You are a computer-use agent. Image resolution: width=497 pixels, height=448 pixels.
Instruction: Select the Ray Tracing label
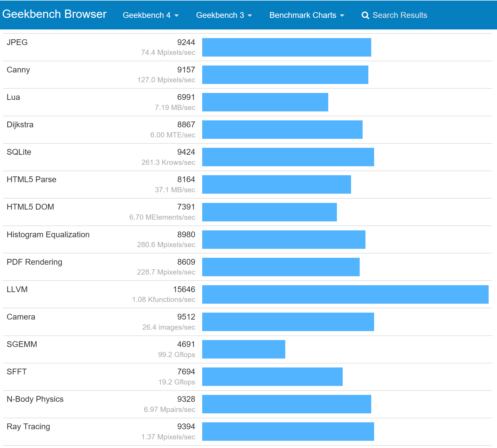click(x=28, y=427)
